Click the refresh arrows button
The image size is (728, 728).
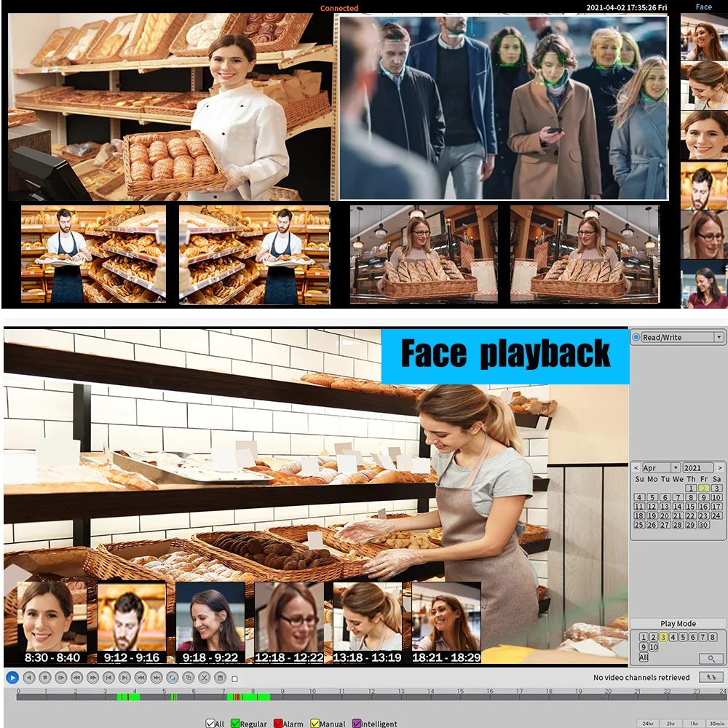[x=711, y=677]
